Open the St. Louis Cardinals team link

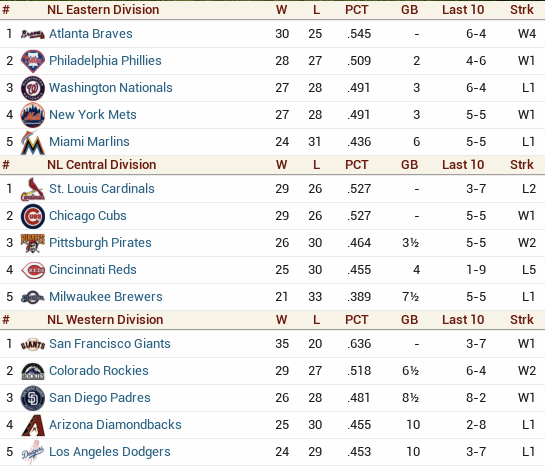(x=101, y=189)
